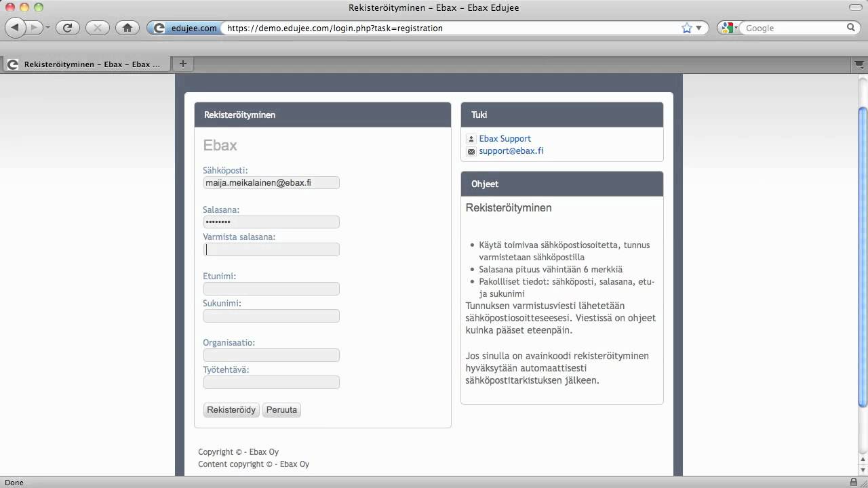Click the Sukunimi last name field

[271, 316]
